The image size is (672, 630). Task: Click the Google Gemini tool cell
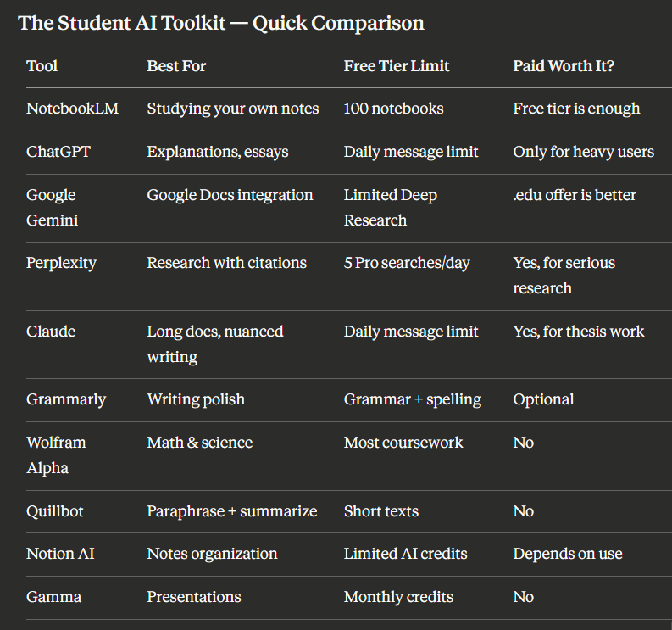pyautogui.click(x=53, y=208)
